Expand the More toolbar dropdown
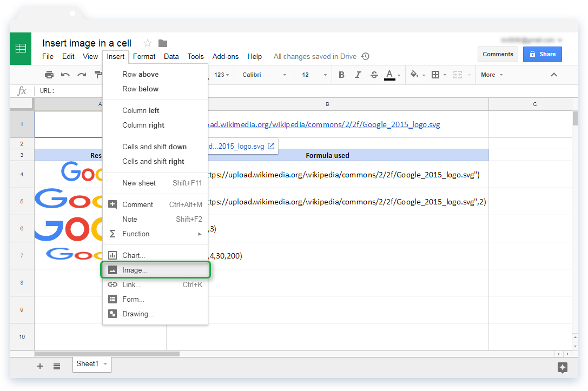 tap(492, 75)
